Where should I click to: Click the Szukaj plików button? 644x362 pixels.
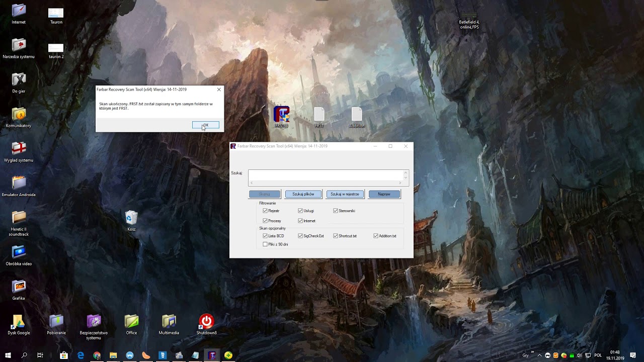coord(303,194)
